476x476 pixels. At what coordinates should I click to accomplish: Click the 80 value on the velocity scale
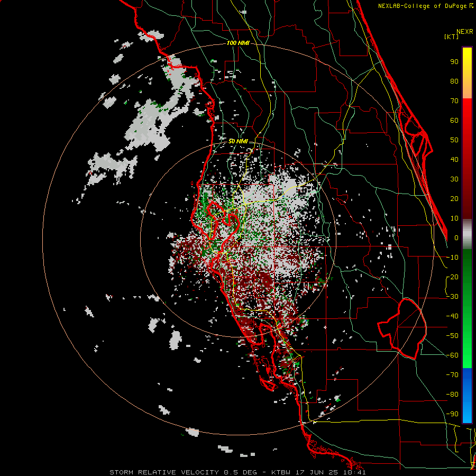[454, 81]
